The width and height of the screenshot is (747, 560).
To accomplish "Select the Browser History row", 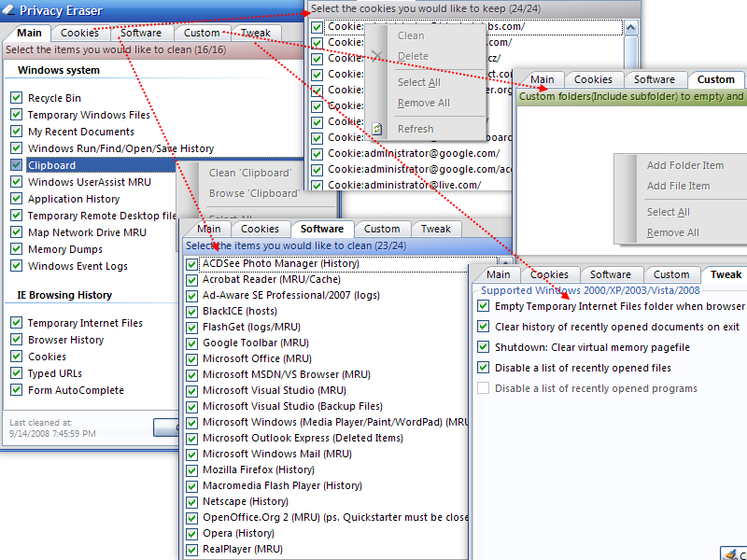I will click(x=65, y=340).
